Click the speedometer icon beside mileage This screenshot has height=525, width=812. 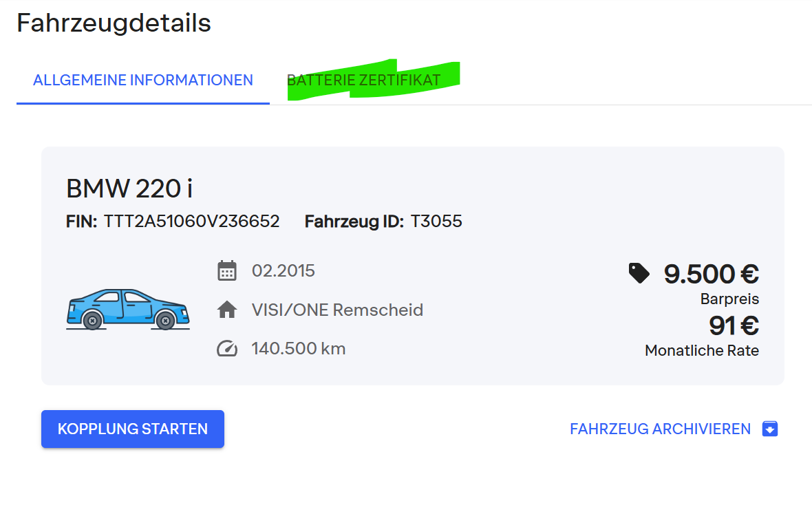227,349
